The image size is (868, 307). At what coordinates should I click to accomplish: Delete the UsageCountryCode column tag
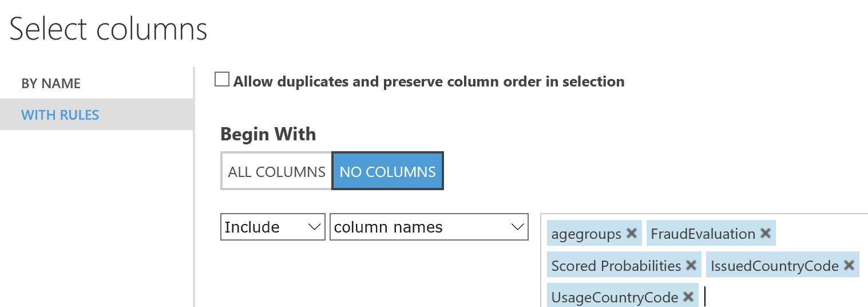coord(688,297)
